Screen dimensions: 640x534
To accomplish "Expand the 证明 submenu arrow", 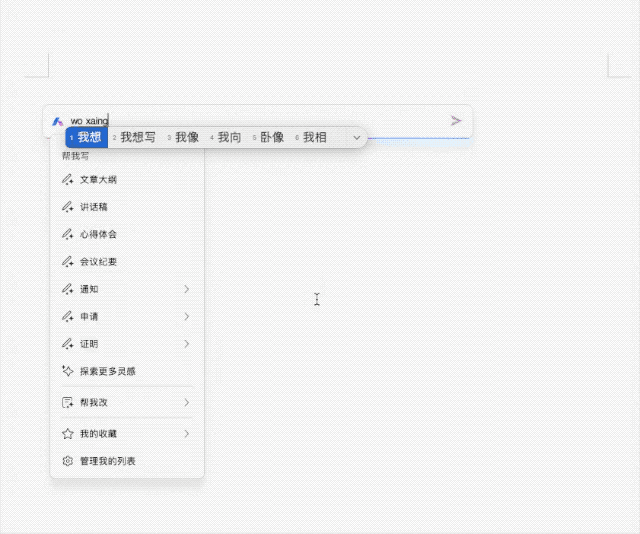I will (x=187, y=344).
